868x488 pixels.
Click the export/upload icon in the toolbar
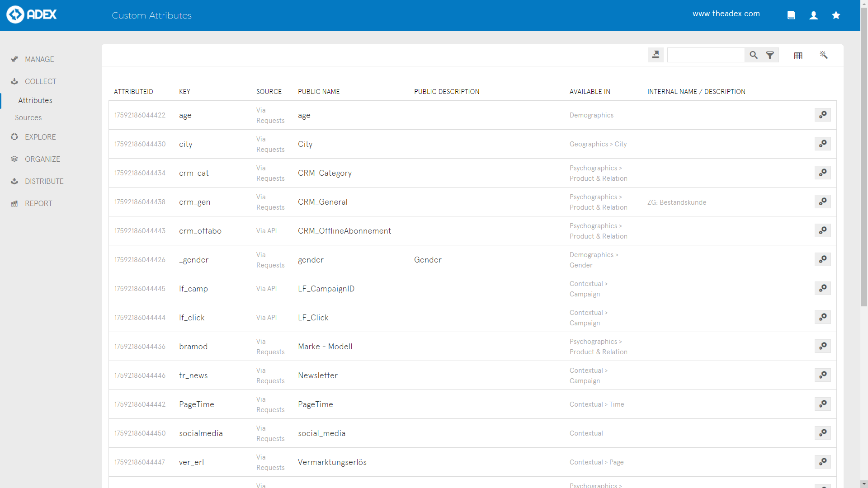point(656,55)
